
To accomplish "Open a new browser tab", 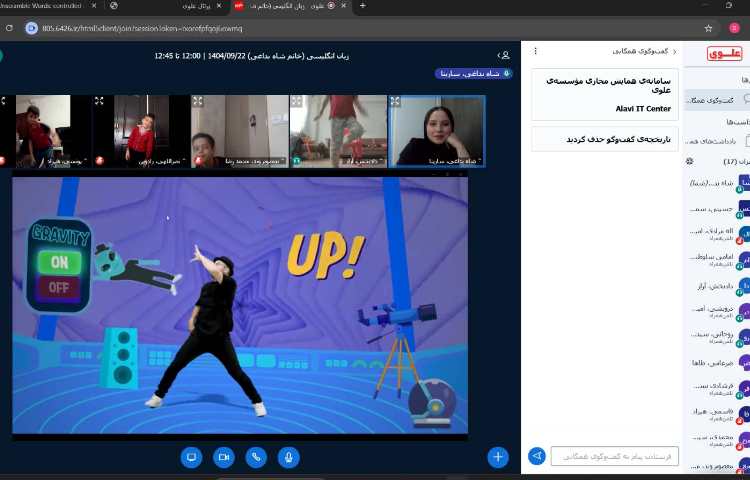I will point(362,6).
